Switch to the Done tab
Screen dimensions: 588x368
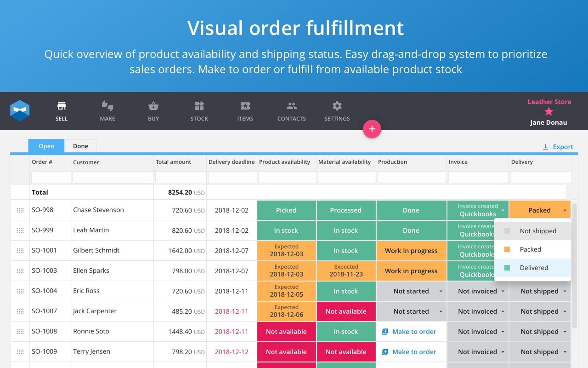tap(80, 146)
